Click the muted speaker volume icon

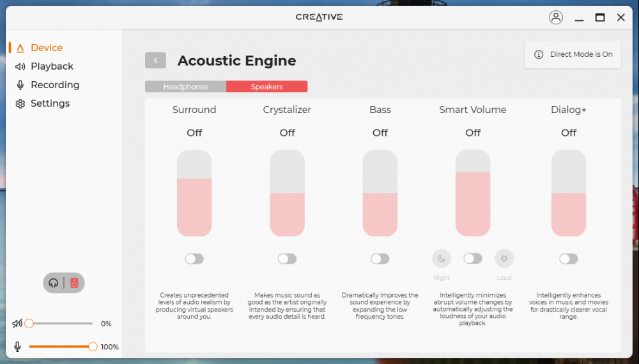(x=17, y=324)
